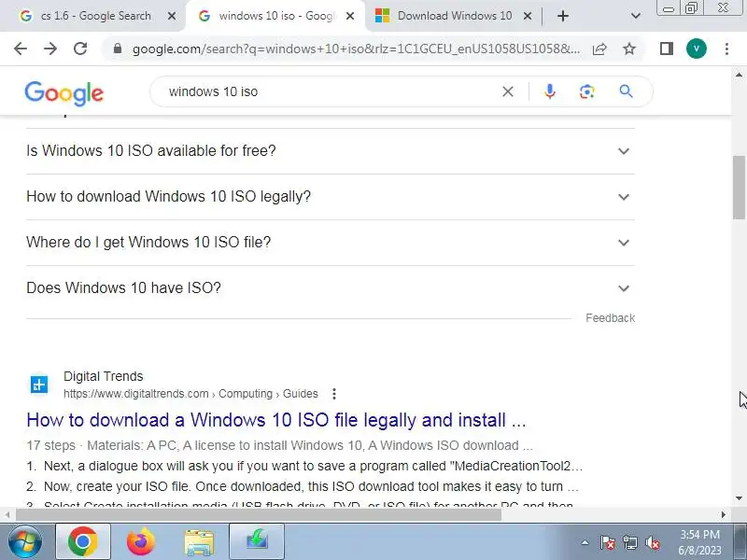Image resolution: width=747 pixels, height=560 pixels.
Task: Search by image with the Lens icon
Action: pos(587,91)
